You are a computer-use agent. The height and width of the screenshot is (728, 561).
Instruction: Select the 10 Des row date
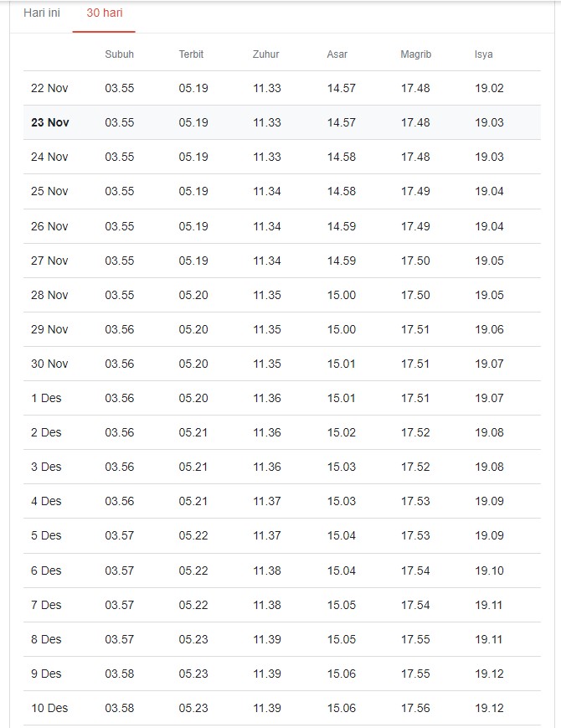coord(49,708)
